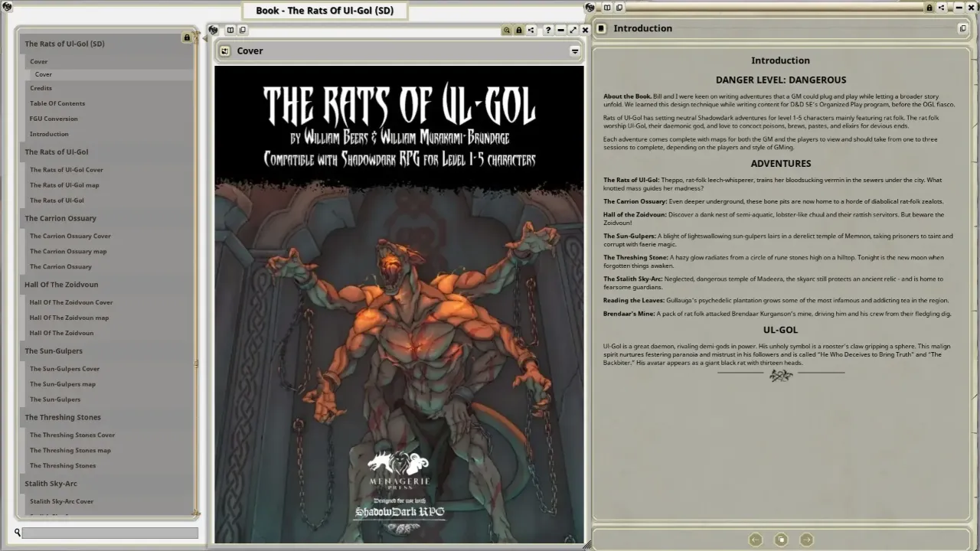Click the Cover window's magnifier zoom icon
Screen dimensions: 980x551
[x=506, y=30]
